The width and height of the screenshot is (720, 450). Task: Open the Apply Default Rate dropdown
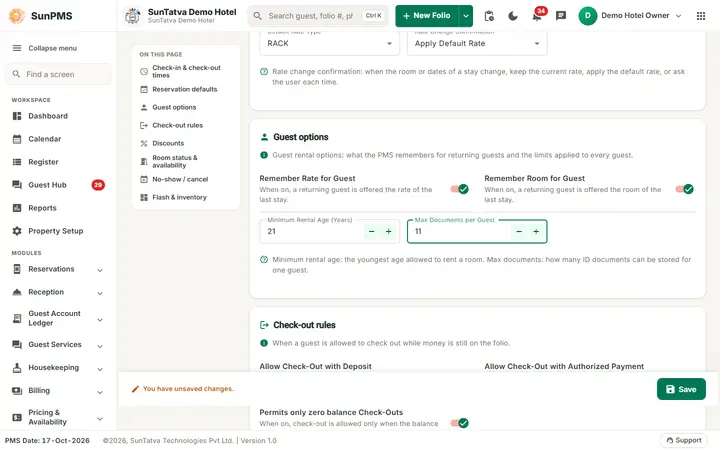tap(477, 44)
